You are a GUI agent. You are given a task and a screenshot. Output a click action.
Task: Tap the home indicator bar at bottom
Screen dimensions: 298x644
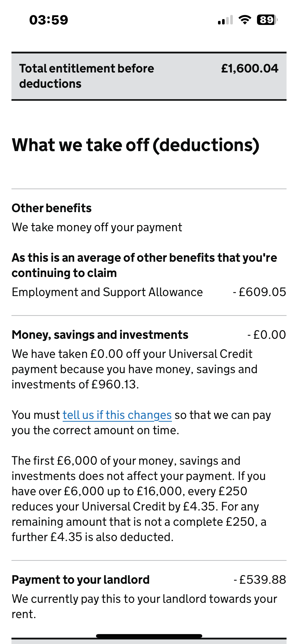click(149, 636)
